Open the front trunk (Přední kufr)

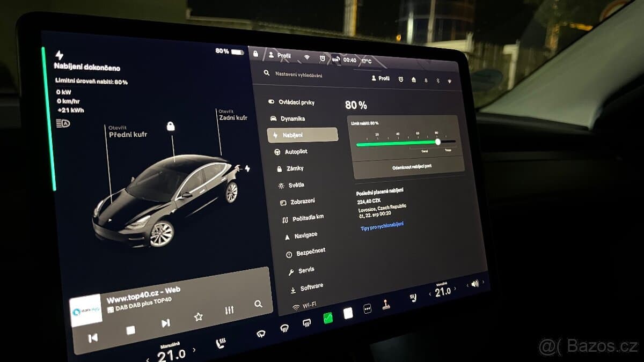(x=128, y=131)
